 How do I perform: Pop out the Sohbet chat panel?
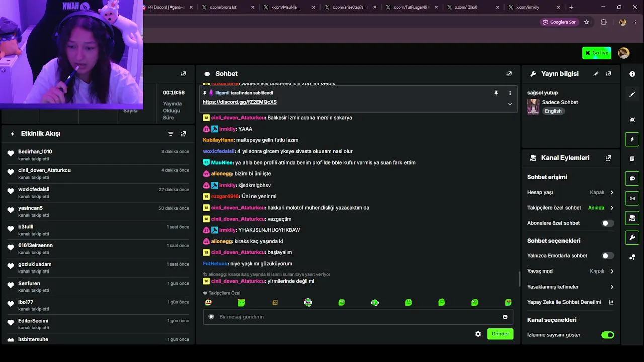coord(509,74)
